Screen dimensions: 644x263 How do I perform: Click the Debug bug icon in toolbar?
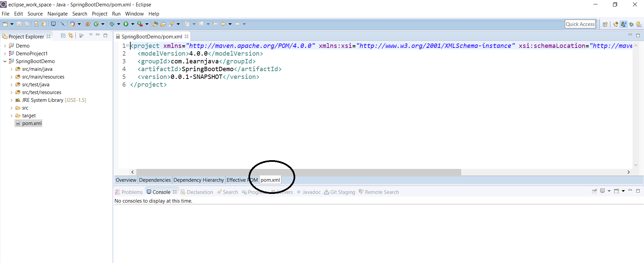point(112,24)
